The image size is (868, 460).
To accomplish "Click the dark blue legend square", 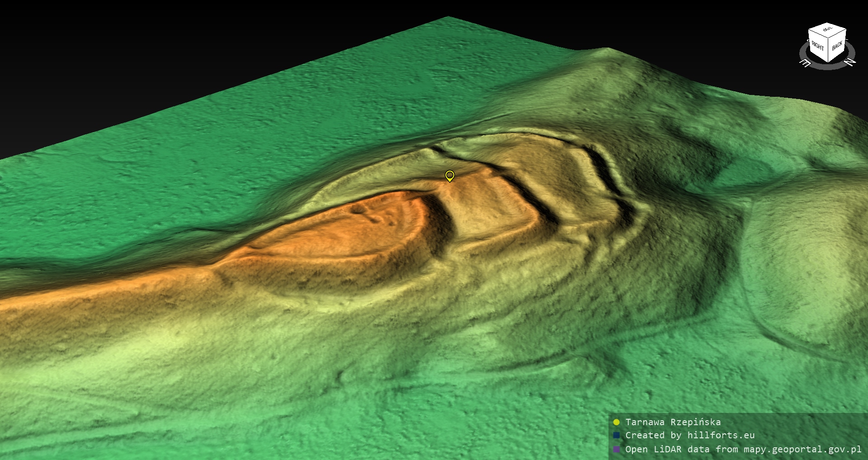I will pos(616,436).
